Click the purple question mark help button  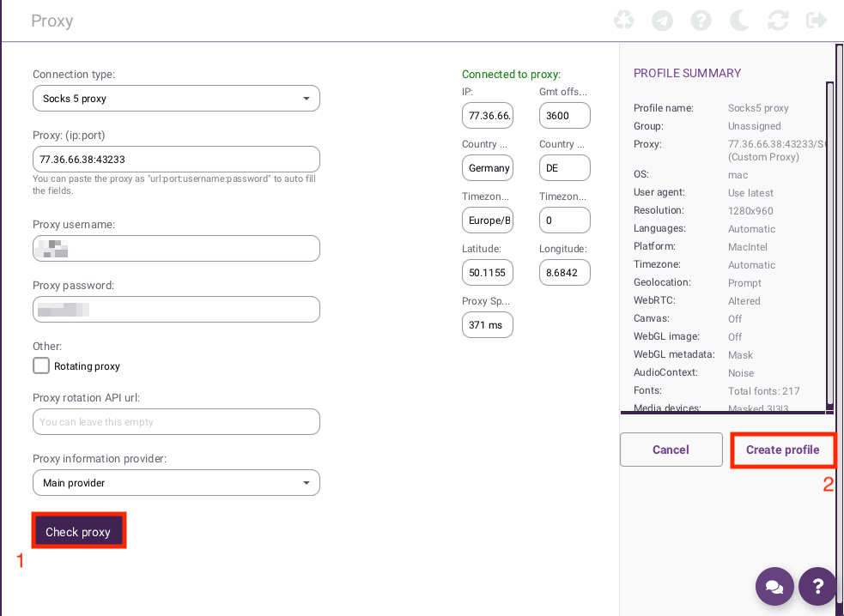[x=817, y=586]
